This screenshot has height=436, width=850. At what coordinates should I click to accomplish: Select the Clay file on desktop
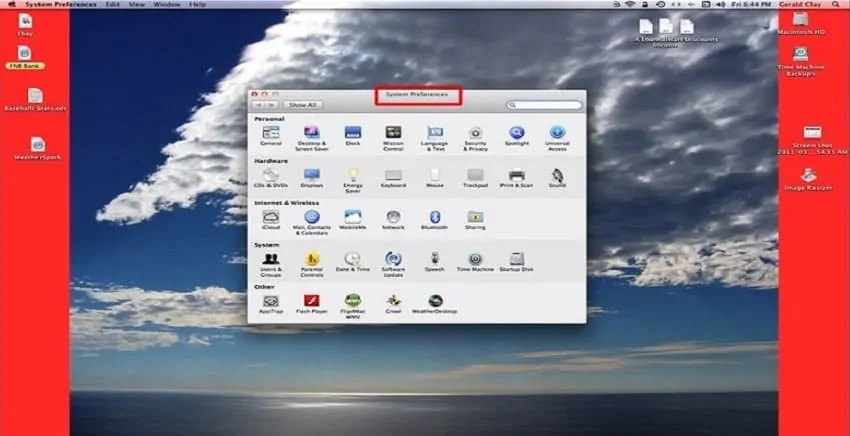[x=25, y=25]
